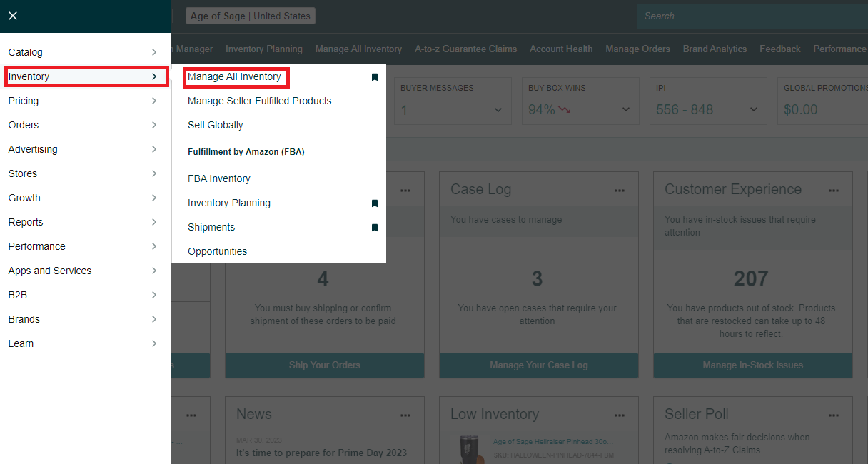
Task: Expand the Buyer Messages dropdown
Action: [x=498, y=110]
